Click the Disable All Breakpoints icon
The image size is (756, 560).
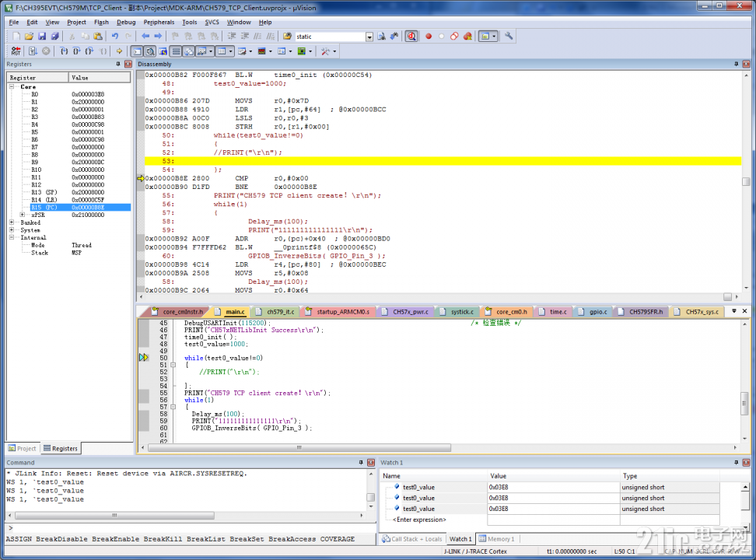pyautogui.click(x=454, y=37)
